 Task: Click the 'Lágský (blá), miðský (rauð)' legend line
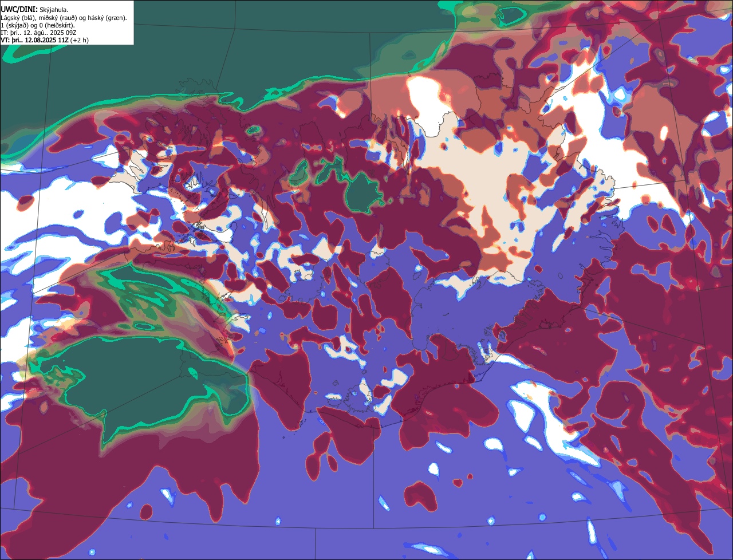[64, 18]
